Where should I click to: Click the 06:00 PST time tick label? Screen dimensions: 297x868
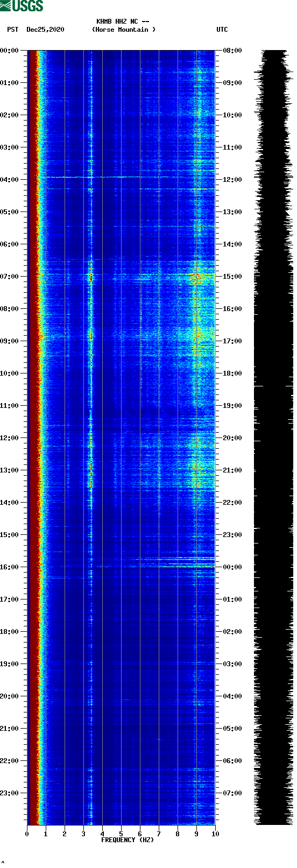coord(10,244)
